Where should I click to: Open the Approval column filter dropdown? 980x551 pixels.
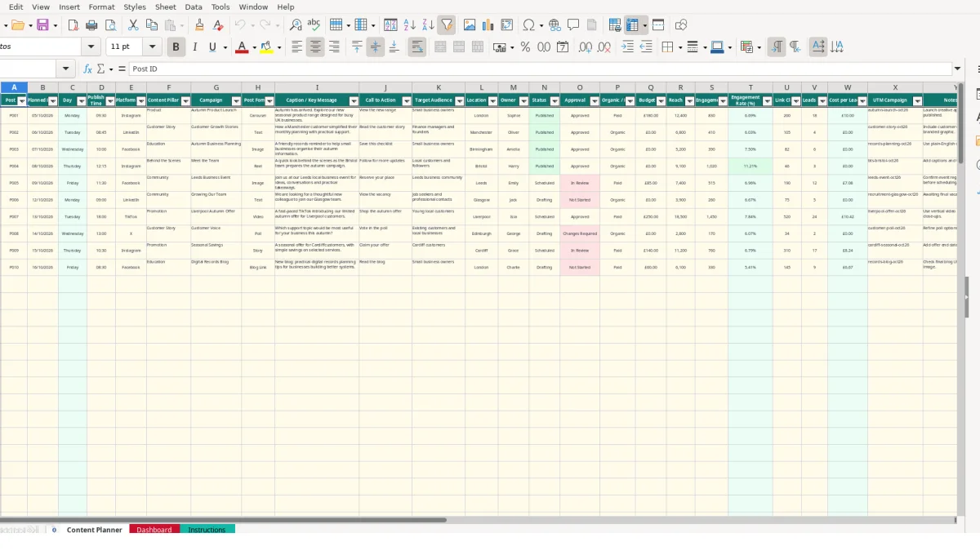[x=595, y=101]
